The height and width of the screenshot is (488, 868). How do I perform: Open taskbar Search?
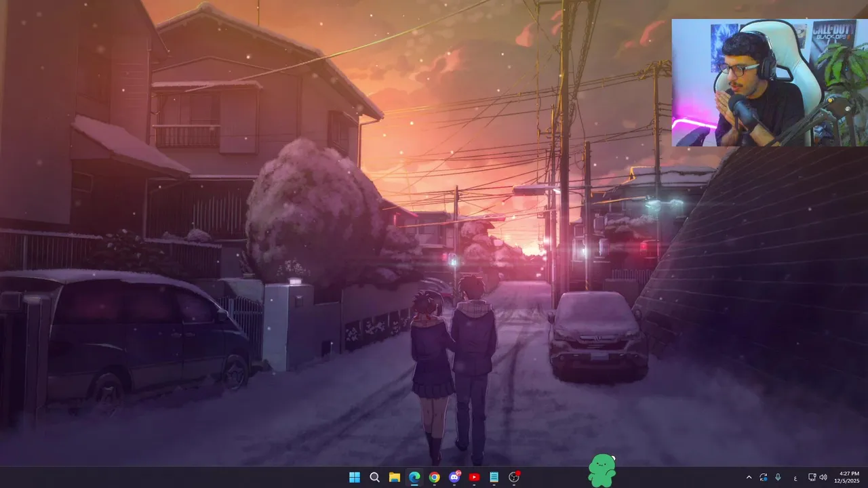pos(374,477)
